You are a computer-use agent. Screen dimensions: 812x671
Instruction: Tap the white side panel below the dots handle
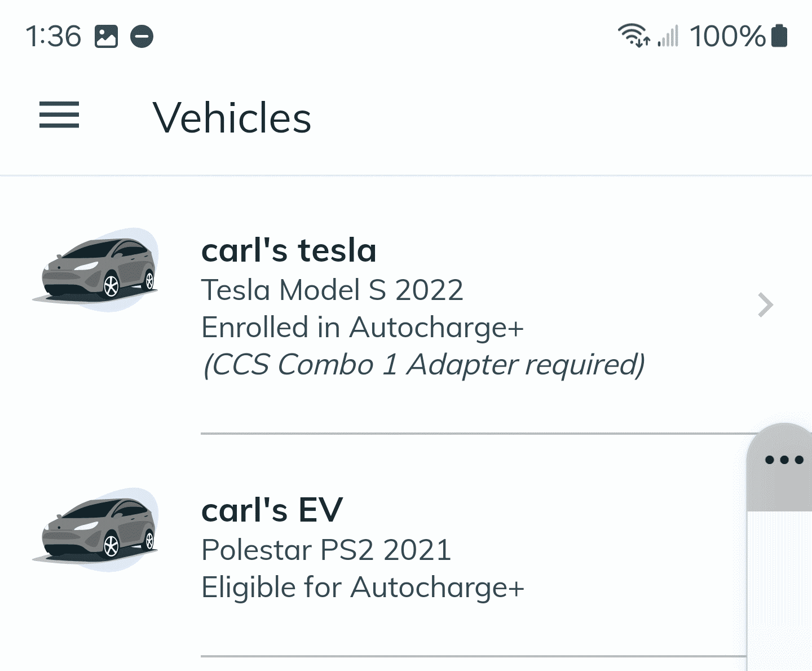click(779, 591)
